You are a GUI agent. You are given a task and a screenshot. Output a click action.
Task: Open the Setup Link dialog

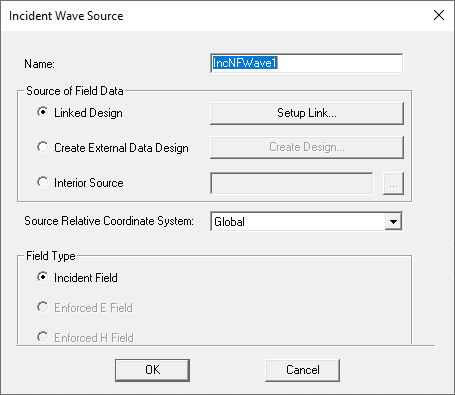pos(307,113)
